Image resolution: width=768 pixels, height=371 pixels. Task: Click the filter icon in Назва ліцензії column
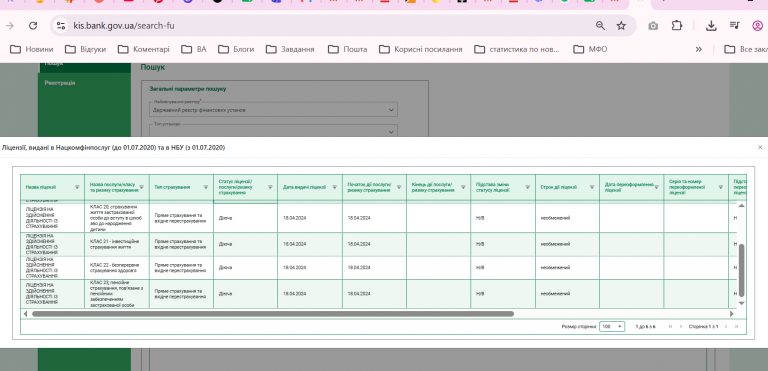click(x=77, y=187)
